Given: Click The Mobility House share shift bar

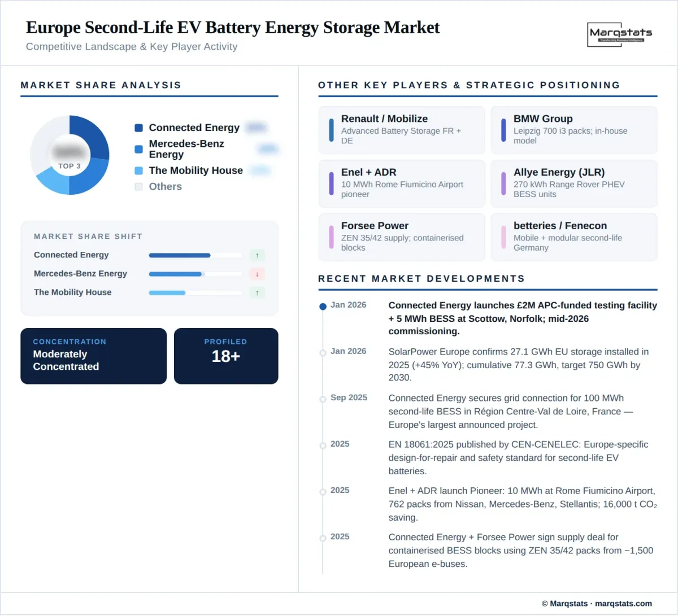Looking at the screenshot, I should (195, 292).
